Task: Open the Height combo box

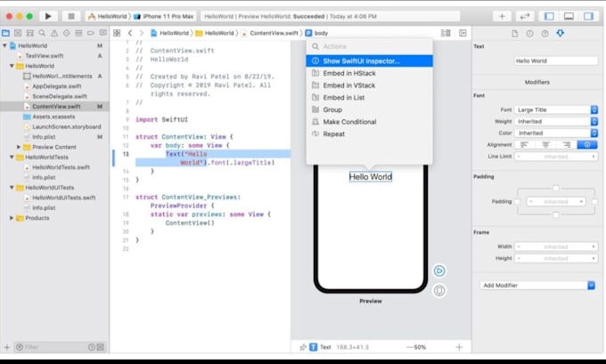Action: (x=556, y=258)
